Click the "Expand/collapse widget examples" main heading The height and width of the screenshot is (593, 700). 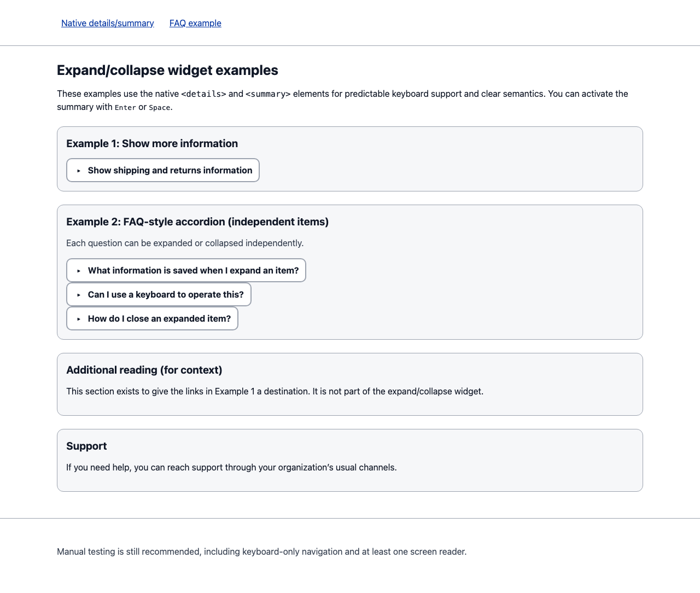point(167,71)
